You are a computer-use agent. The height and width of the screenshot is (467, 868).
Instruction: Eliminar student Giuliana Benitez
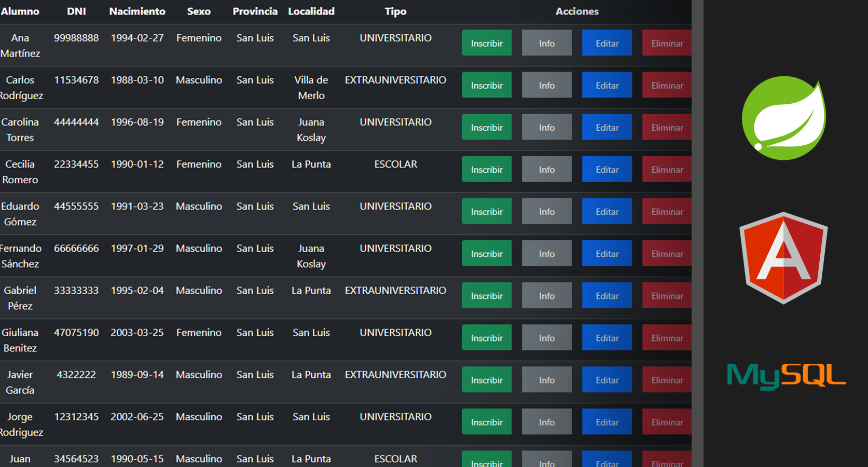pos(667,337)
